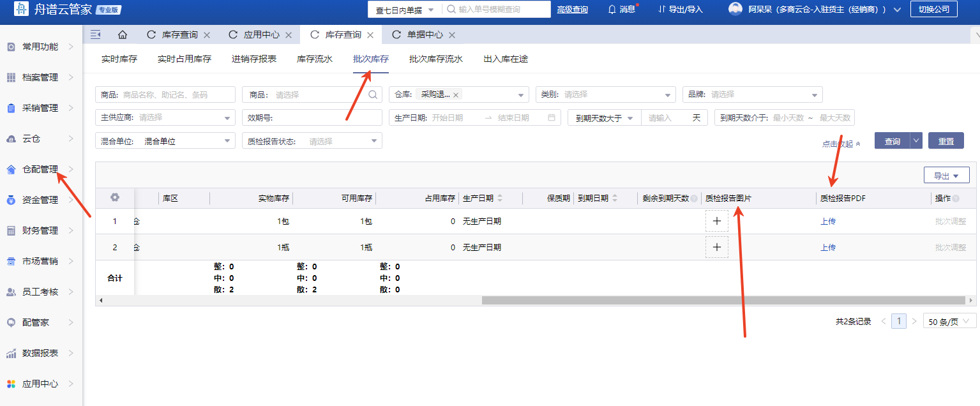This screenshot has height=406, width=980.
Task: Remove the 采购退 warehouse tag
Action: coord(456,95)
